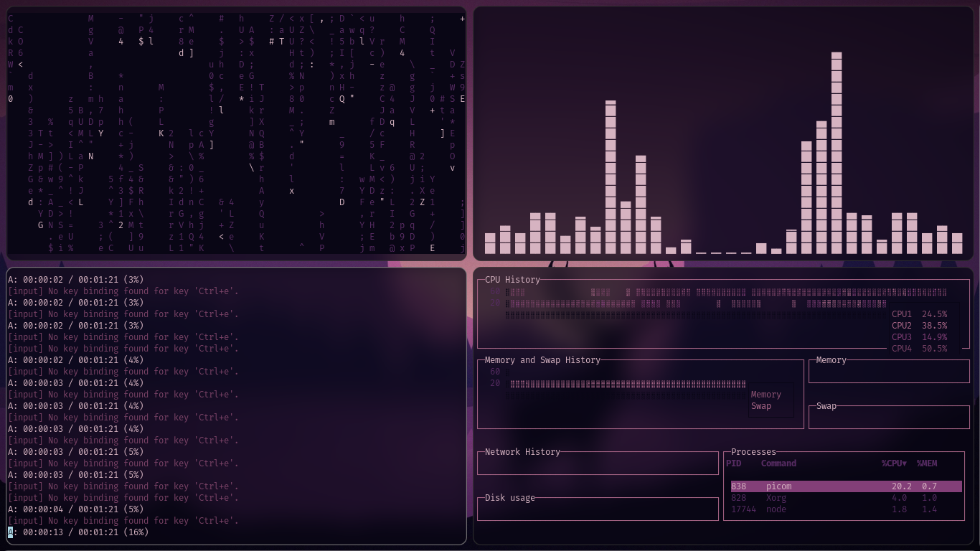The width and height of the screenshot is (980, 551).
Task: Click the CPU3 legend entry
Action: (x=918, y=337)
